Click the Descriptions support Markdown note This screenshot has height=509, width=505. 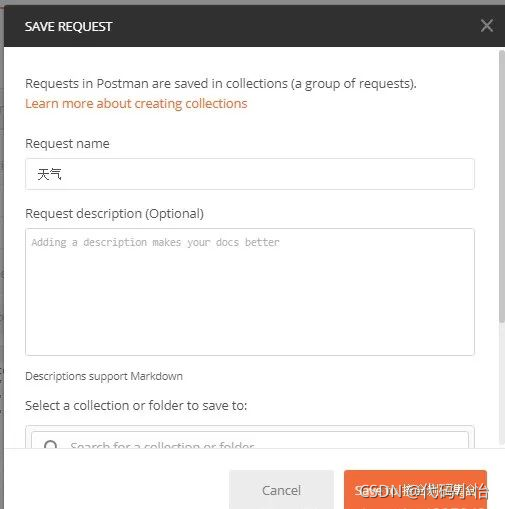(x=104, y=376)
